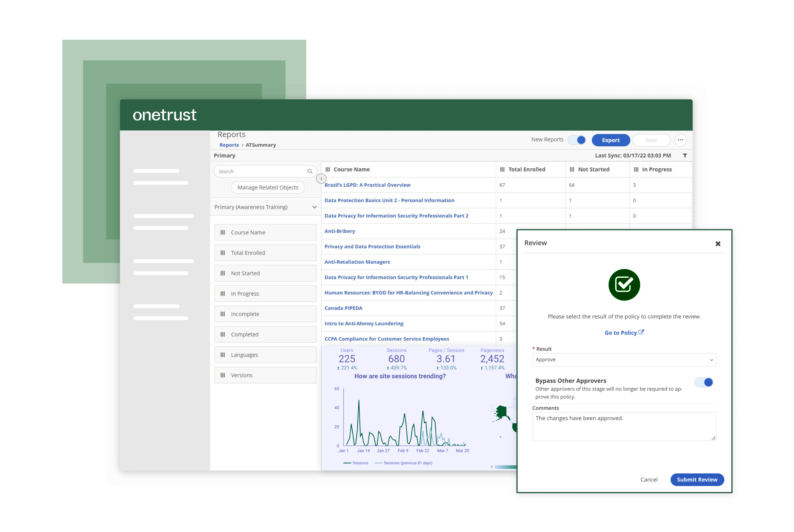Click the Comments box resize handle
794x532 pixels.
tap(713, 438)
